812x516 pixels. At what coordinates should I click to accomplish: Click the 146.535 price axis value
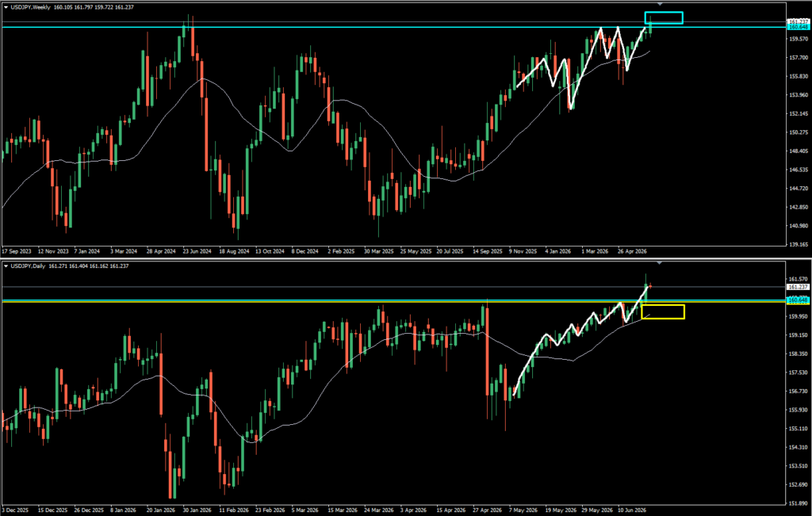798,170
